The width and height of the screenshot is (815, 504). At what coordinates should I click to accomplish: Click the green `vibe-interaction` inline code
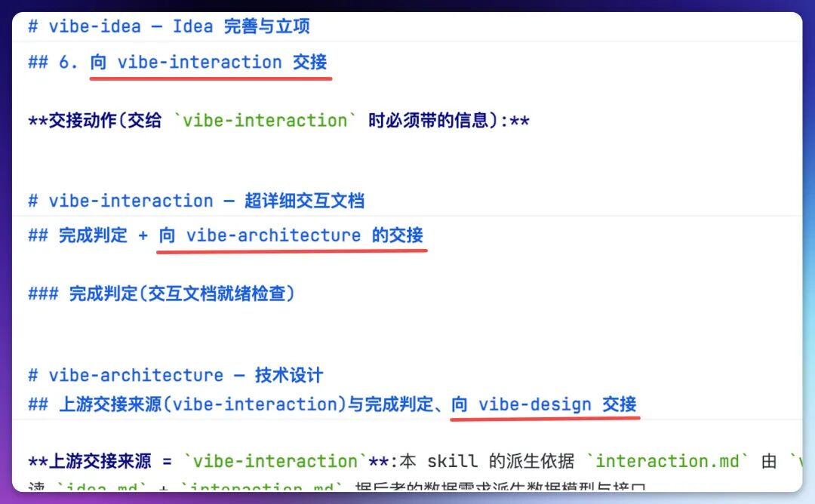tap(265, 120)
